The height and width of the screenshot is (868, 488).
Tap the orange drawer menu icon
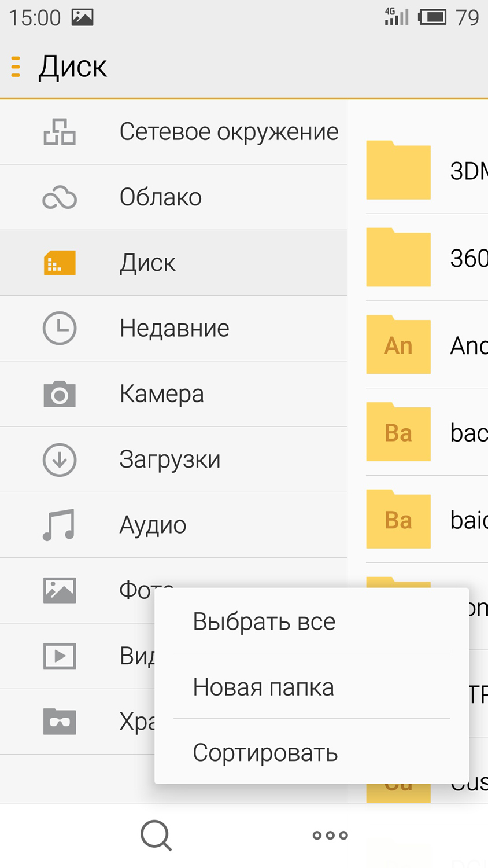[16, 67]
